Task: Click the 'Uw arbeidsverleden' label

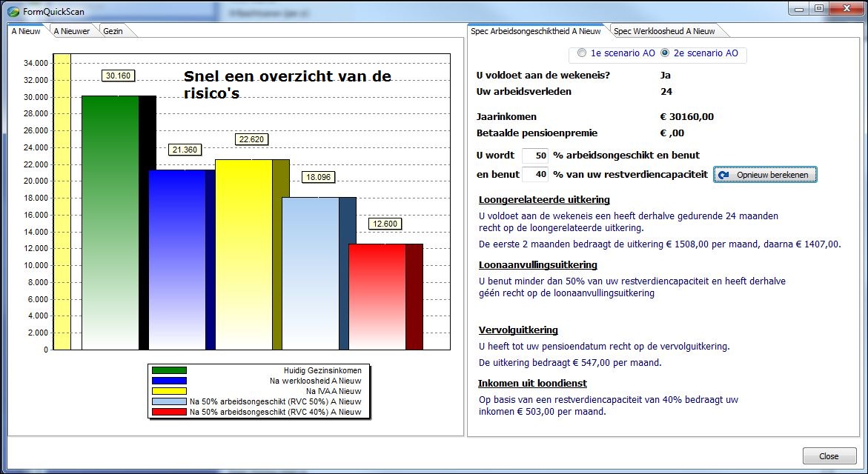Action: 524,91
